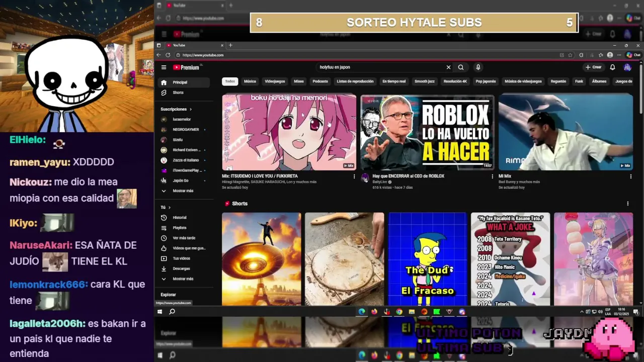Screen dimensions: 644x362
Task: Select the Videojuegos filter chip
Action: pos(275,81)
